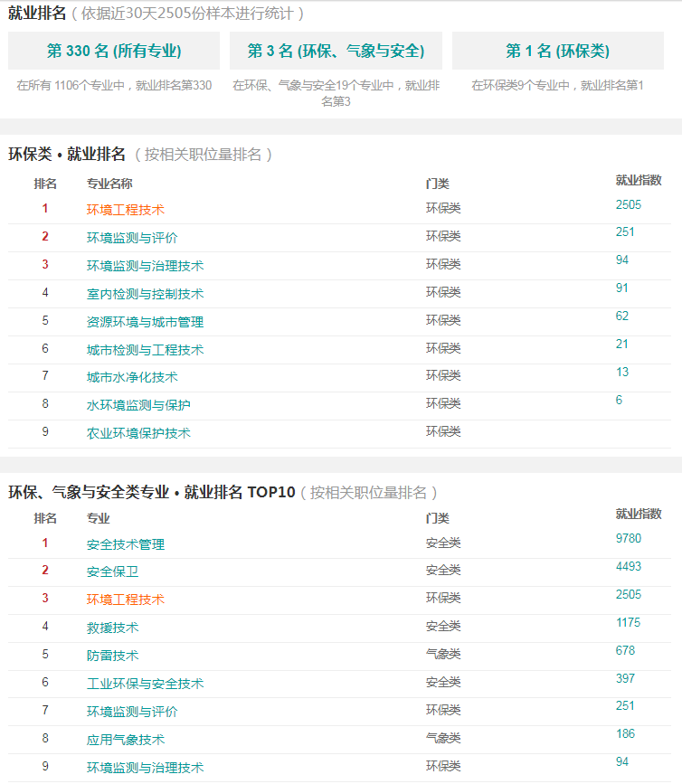This screenshot has height=784, width=682.
Task: Click index value 397 for 工业环保与安全技术
Action: click(625, 678)
